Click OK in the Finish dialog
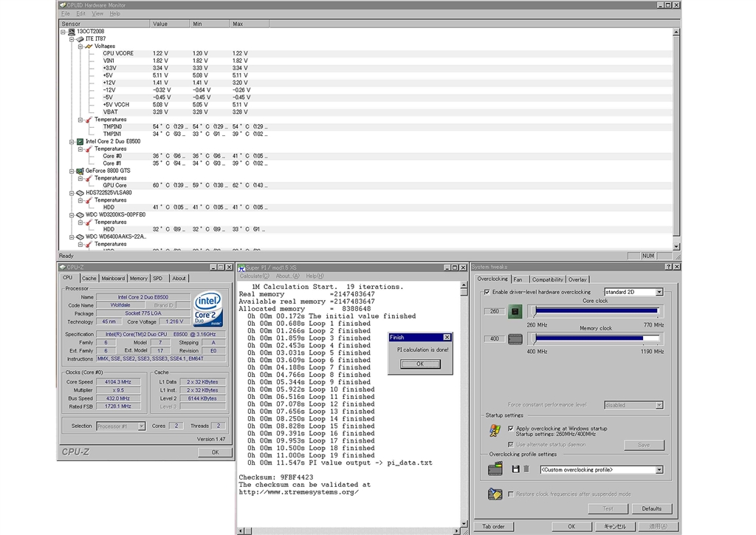Screen dimensions: 756x535 tap(420, 364)
